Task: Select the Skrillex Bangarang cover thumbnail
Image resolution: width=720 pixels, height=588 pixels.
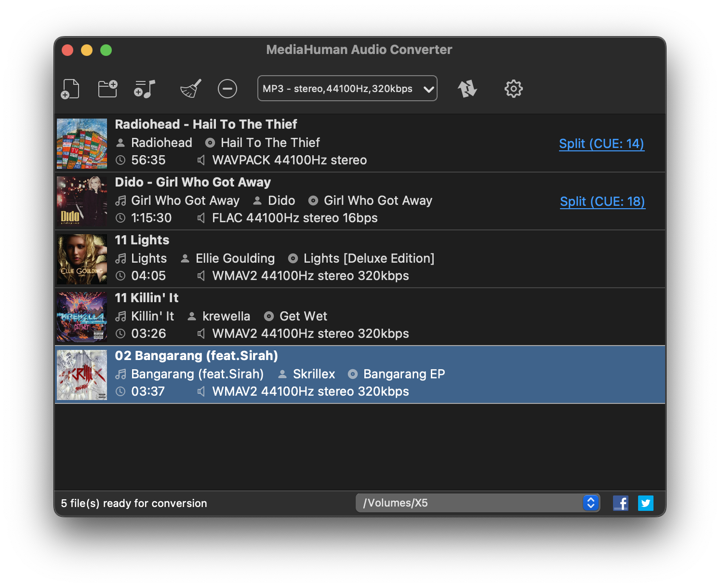Action: pyautogui.click(x=82, y=375)
